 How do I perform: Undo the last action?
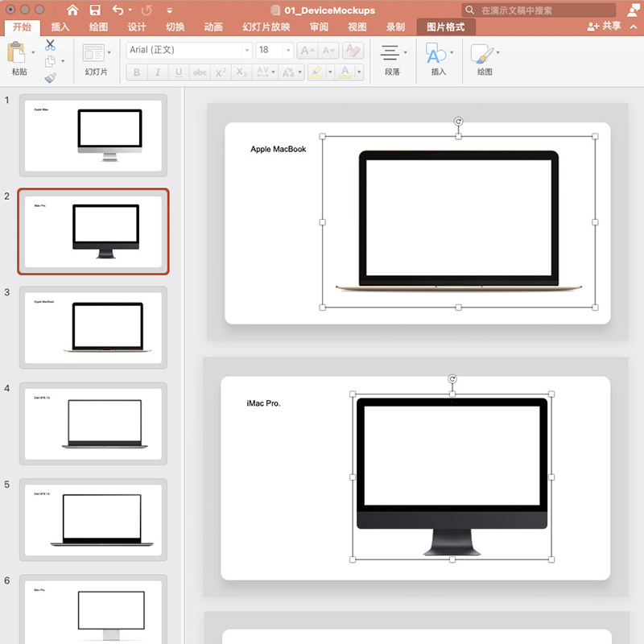118,10
